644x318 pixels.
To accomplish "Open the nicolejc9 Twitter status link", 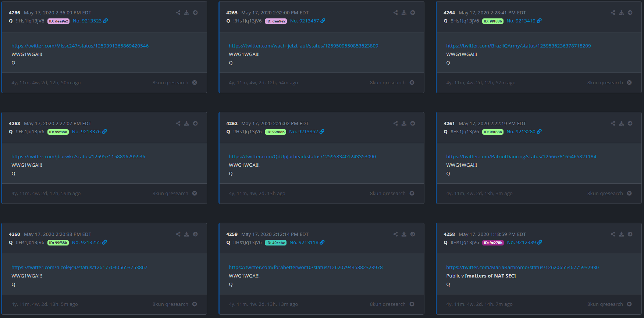I will 79,267.
